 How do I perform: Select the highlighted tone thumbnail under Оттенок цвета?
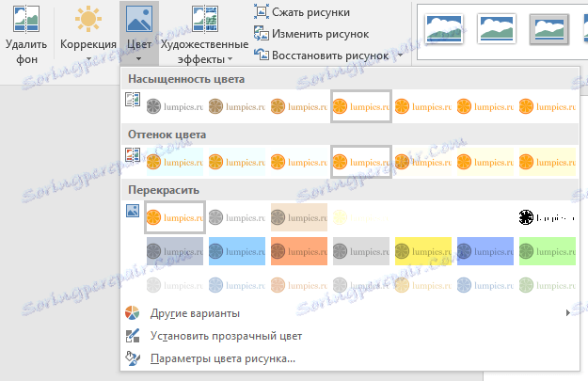click(361, 162)
